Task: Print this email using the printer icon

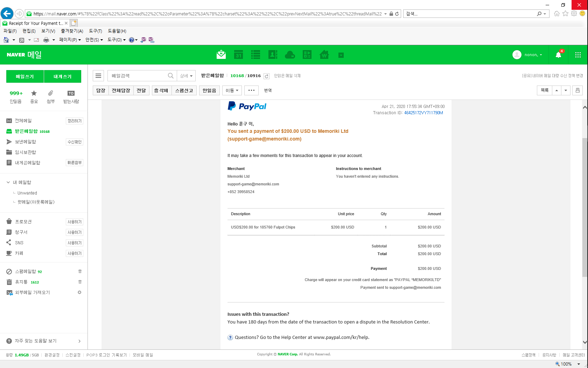Action: [x=577, y=90]
